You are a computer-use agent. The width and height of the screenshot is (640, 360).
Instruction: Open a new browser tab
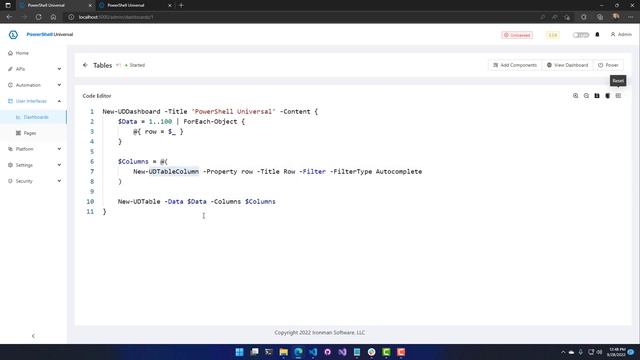point(181,5)
